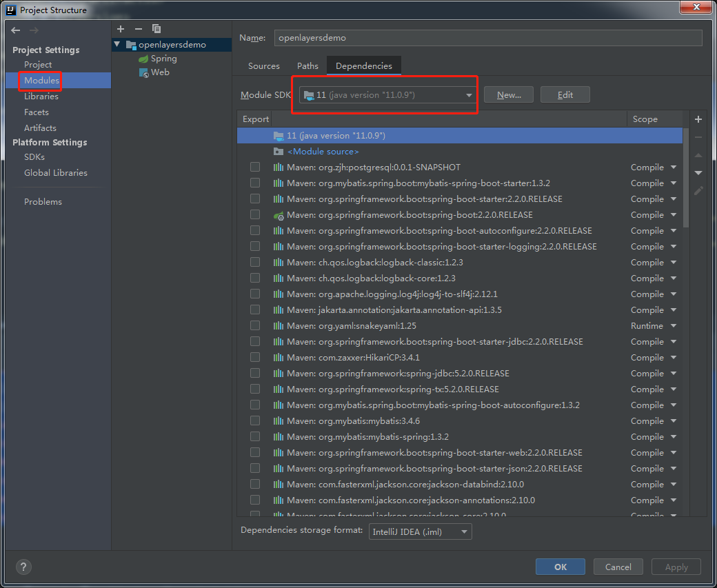Click the Export column header
717x588 pixels.
255,119
